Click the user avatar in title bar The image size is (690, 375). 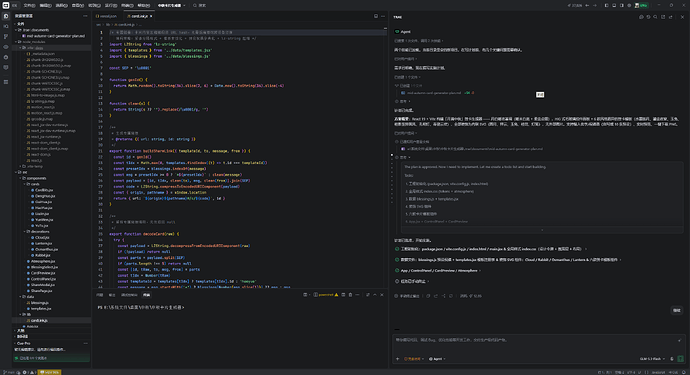(637, 5)
